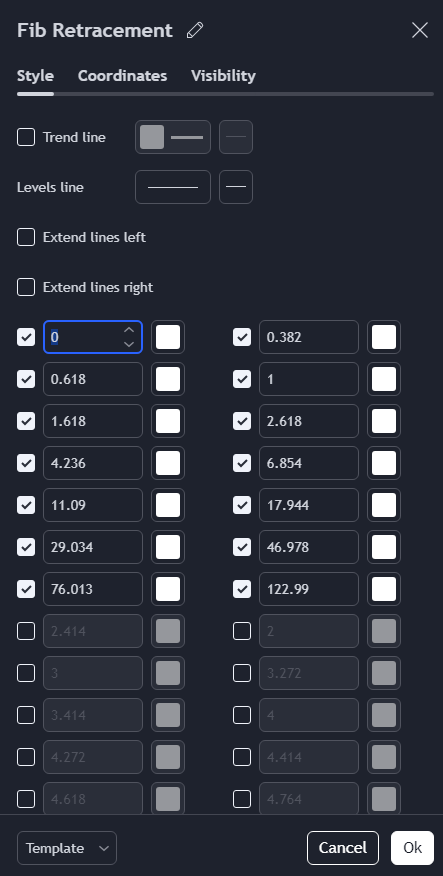Open the Levels line thickness selector
The width and height of the screenshot is (443, 876).
tap(236, 187)
